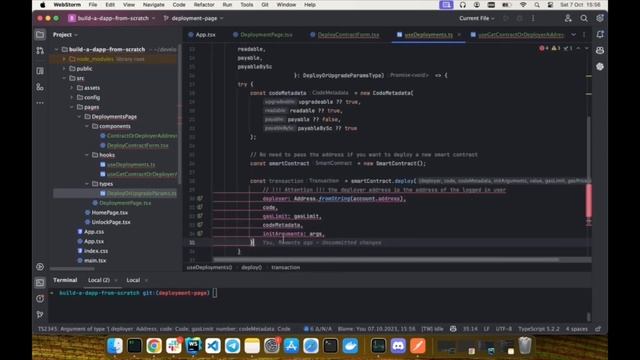Show hidden editor tabs chevron
This screenshot has height=360, width=640.
[x=573, y=35]
